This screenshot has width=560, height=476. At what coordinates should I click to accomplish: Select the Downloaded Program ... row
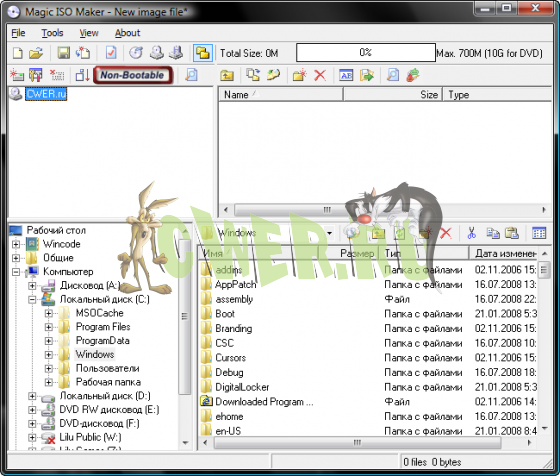tap(264, 402)
